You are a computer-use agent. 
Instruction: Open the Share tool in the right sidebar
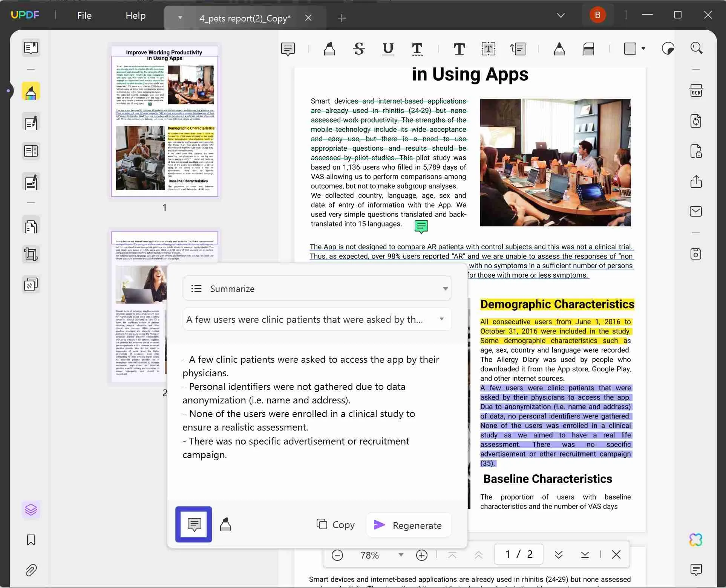696,182
